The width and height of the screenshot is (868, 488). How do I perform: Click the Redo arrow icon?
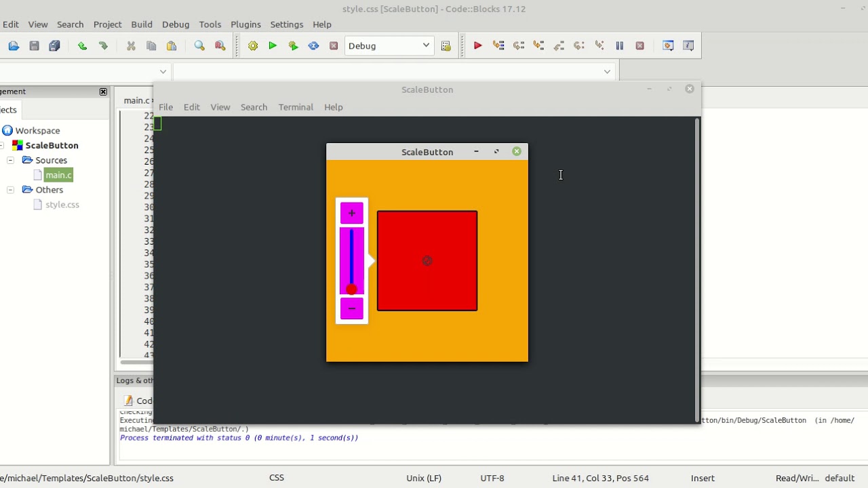pos(103,46)
